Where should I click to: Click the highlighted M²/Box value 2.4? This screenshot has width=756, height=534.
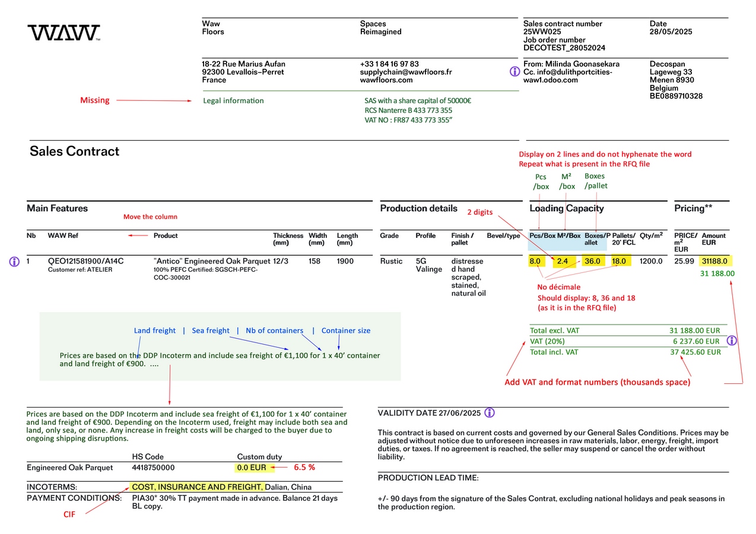tap(563, 261)
